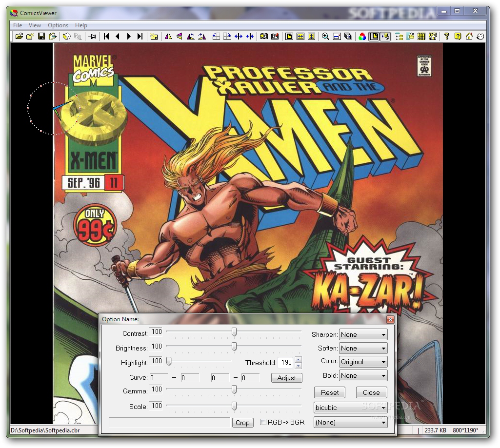The width and height of the screenshot is (500, 448).
Task: Click the first Curve input field
Action: (x=159, y=378)
